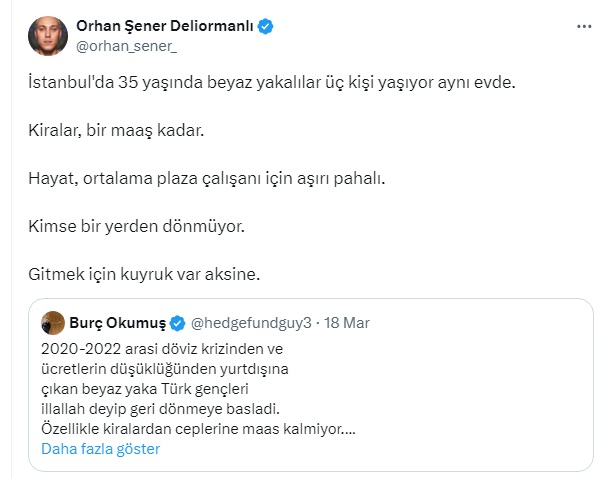Open the display name Orhan Şener Deliormanlı
Image resolution: width=604 pixels, height=478 pixels.
(x=163, y=27)
